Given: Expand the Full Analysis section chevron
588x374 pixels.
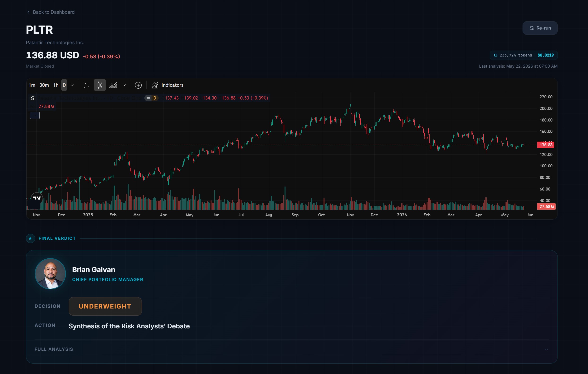Looking at the screenshot, I should pyautogui.click(x=546, y=349).
